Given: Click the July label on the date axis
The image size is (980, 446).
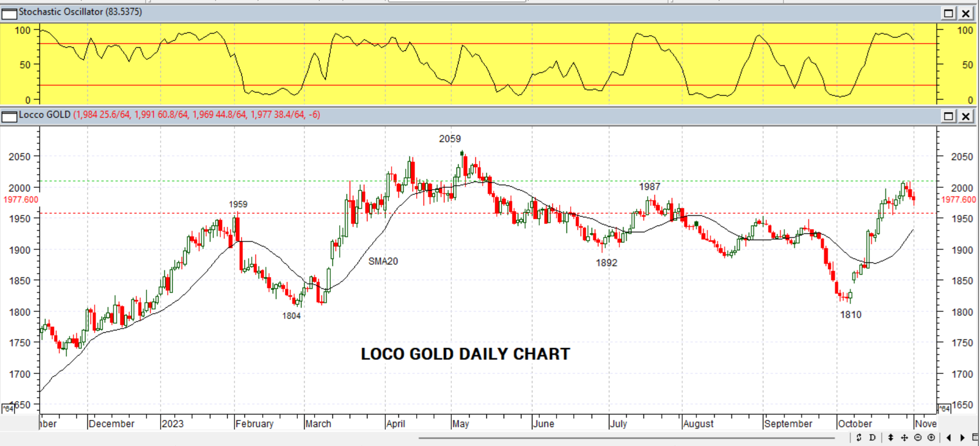Looking at the screenshot, I should (618, 423).
